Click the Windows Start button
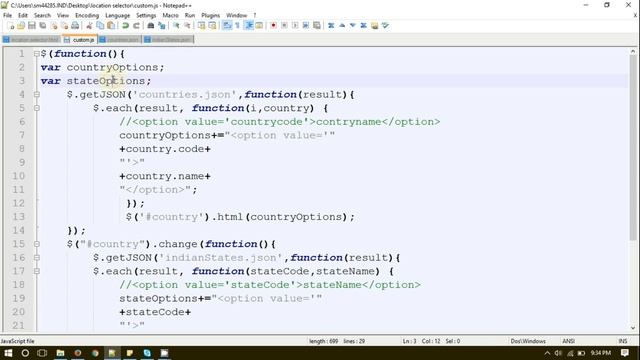Screen dimensions: 640x360 click(8, 353)
